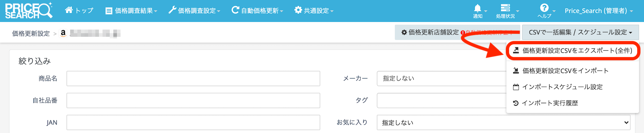The width and height of the screenshot is (644, 133).
Task: Open the notification bell icon
Action: point(478,9)
